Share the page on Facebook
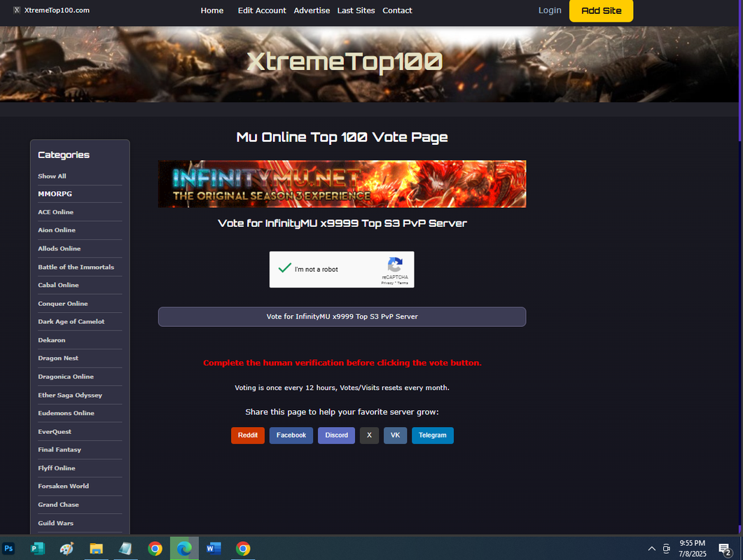 [x=291, y=435]
